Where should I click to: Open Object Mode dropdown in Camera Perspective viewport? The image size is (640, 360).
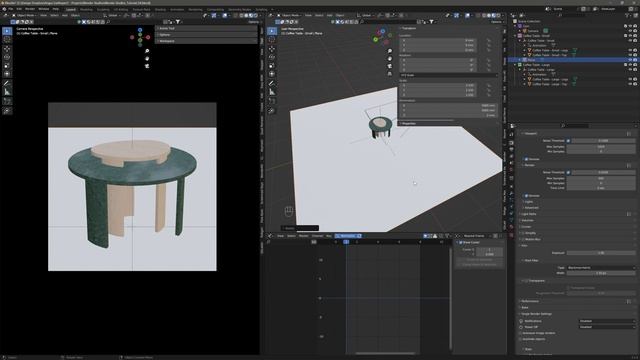coord(24,16)
